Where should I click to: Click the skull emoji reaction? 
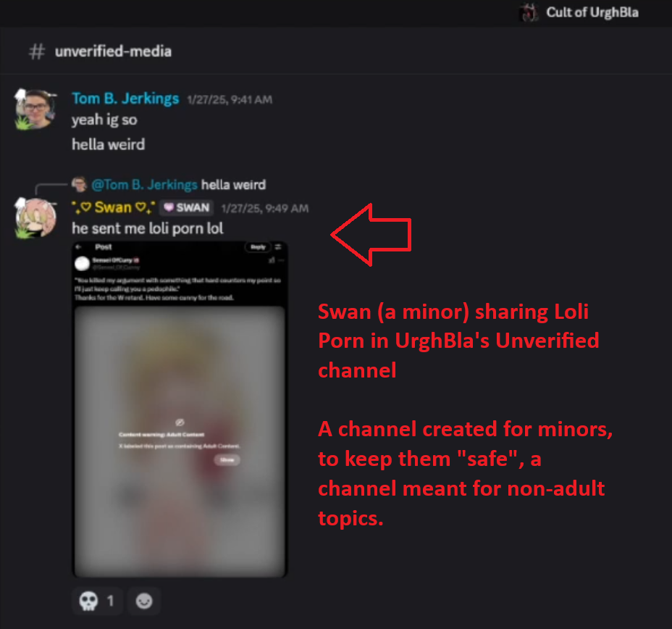[97, 601]
